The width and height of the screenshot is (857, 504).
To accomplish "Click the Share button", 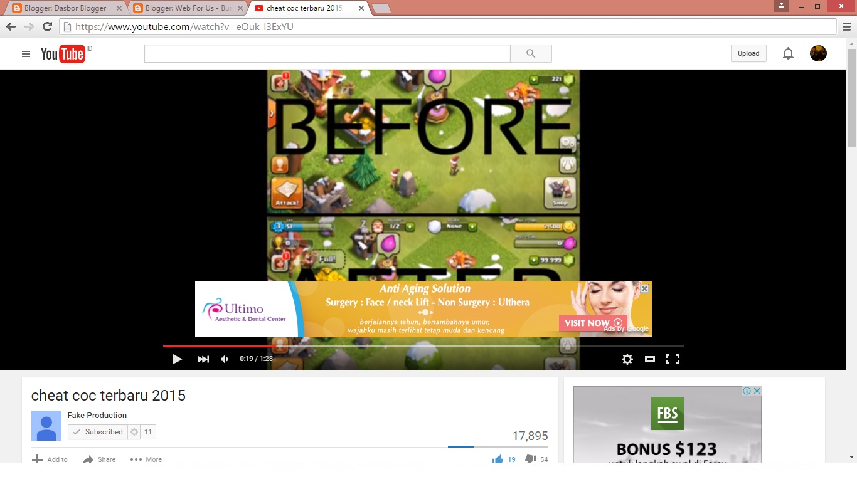I will (x=100, y=459).
